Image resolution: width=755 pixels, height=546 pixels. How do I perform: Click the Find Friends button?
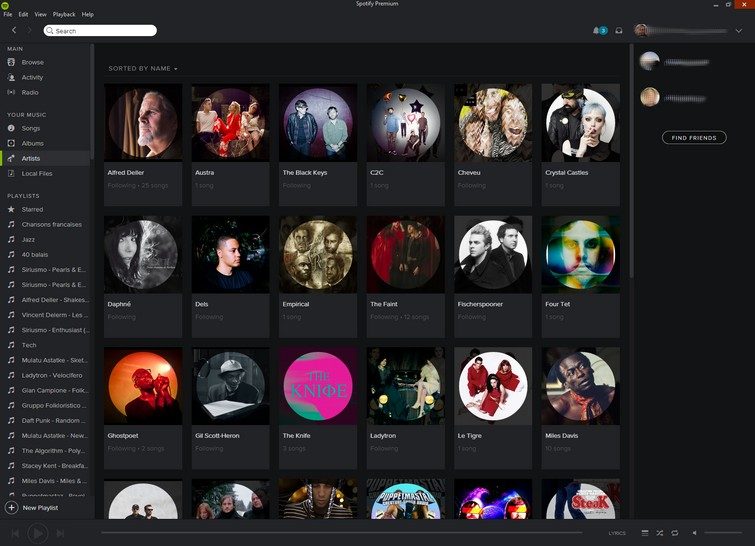tap(694, 138)
